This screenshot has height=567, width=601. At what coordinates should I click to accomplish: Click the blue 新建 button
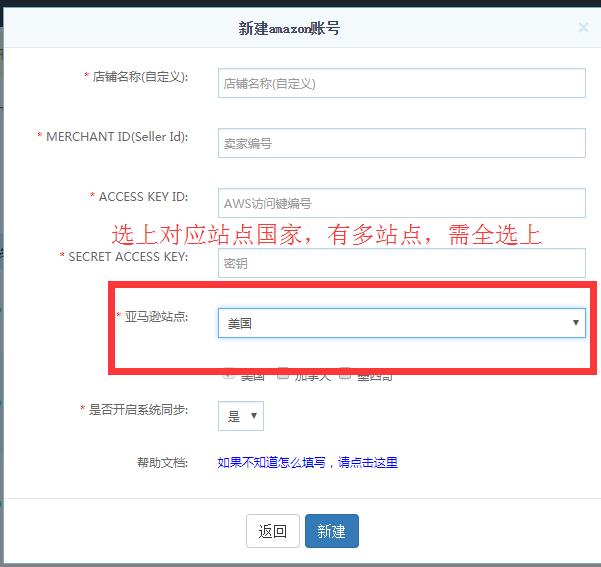click(x=332, y=531)
